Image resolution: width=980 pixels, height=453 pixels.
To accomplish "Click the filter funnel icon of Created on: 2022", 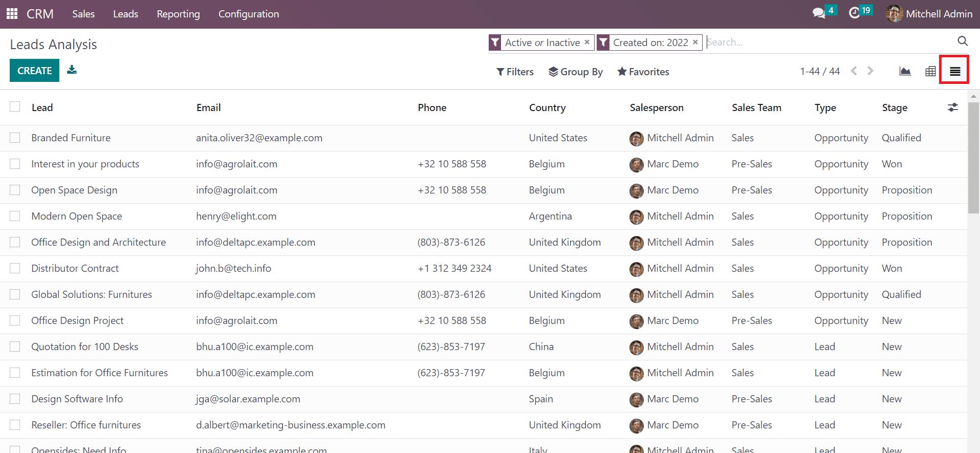I will (x=603, y=42).
